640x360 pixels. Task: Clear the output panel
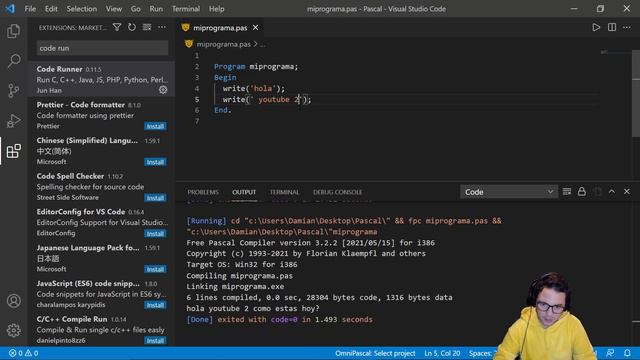click(567, 191)
